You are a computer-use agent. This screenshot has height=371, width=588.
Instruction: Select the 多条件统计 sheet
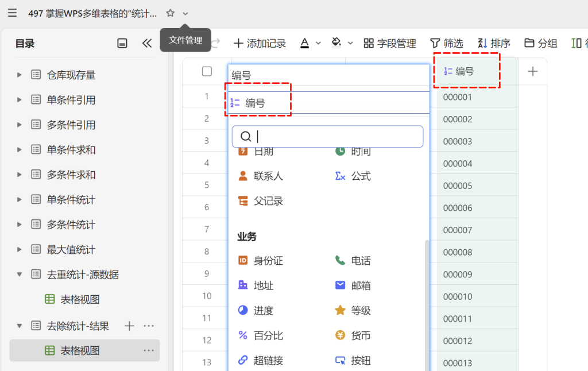(x=71, y=225)
